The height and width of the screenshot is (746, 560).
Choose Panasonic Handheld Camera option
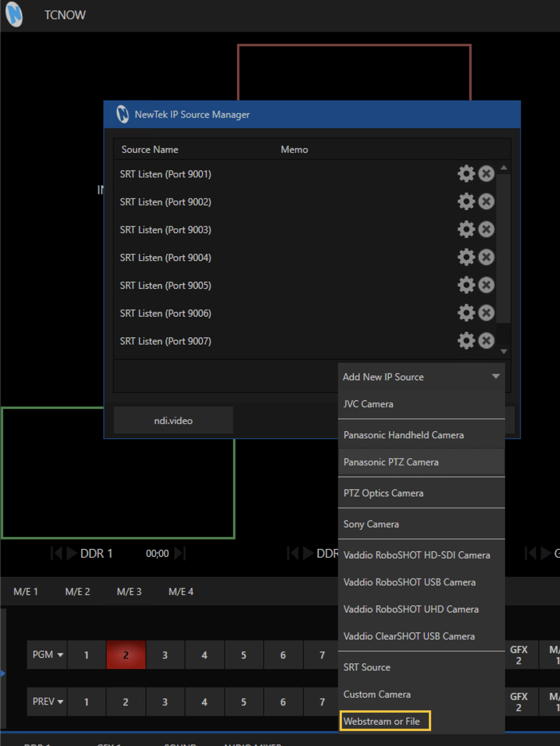(421, 435)
